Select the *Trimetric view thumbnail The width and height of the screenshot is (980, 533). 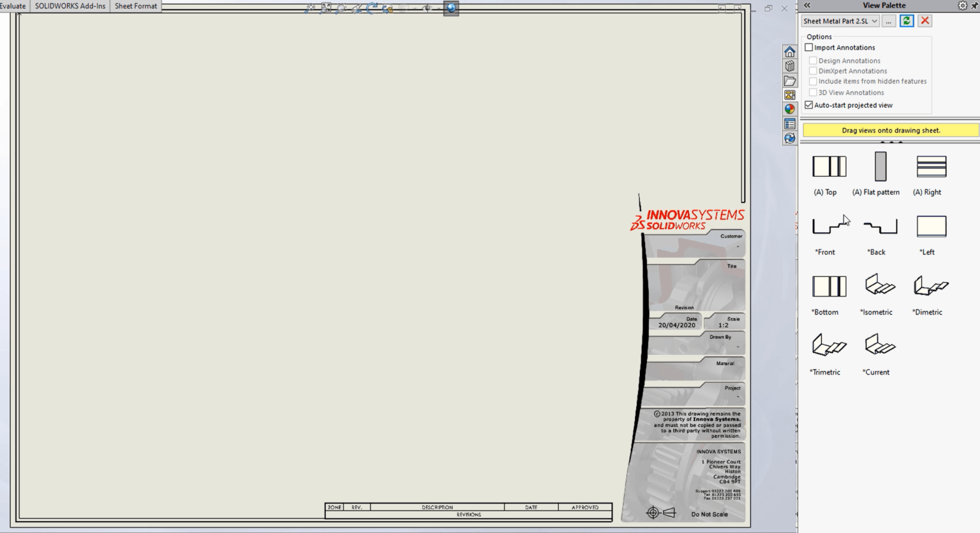(x=829, y=345)
